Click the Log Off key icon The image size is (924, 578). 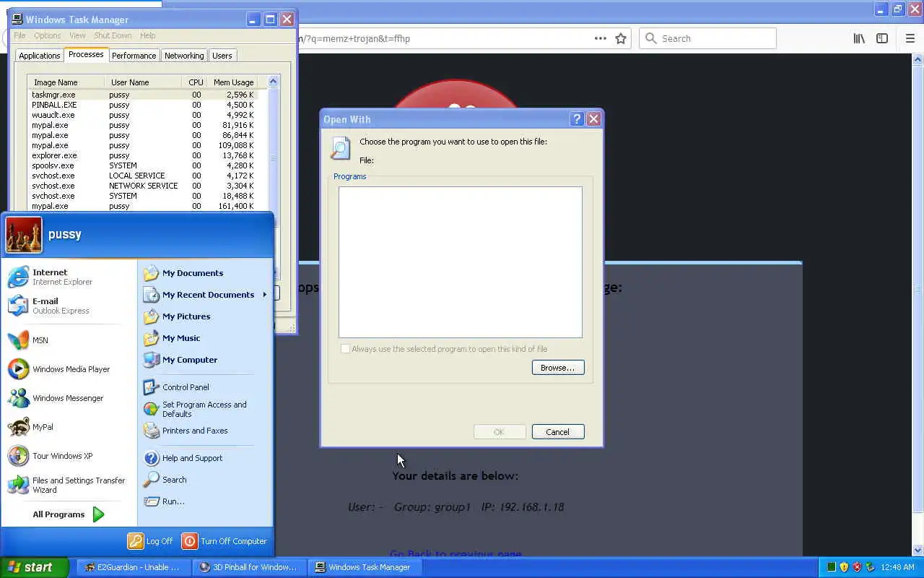pos(136,540)
